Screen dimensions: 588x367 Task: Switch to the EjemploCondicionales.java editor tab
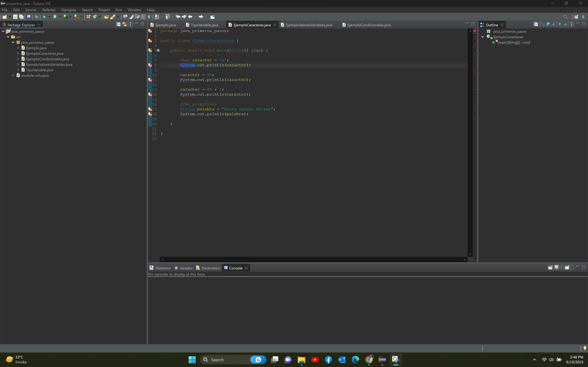point(369,25)
